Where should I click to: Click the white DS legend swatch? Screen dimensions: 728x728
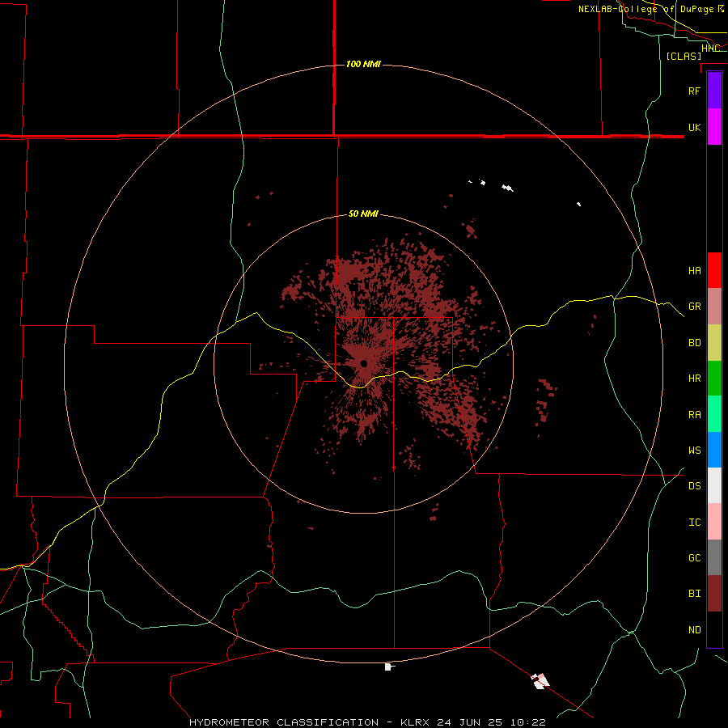click(x=714, y=485)
